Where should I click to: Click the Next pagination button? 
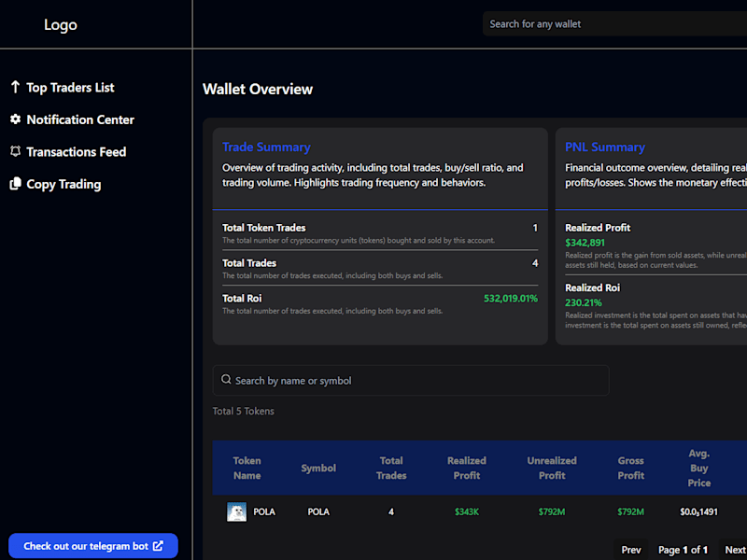(x=735, y=550)
